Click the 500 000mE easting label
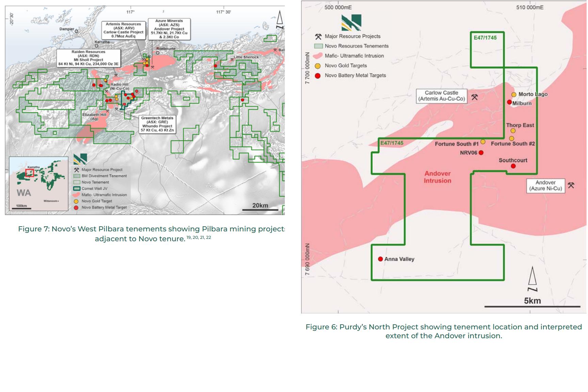This screenshot has width=588, height=392. [x=338, y=7]
